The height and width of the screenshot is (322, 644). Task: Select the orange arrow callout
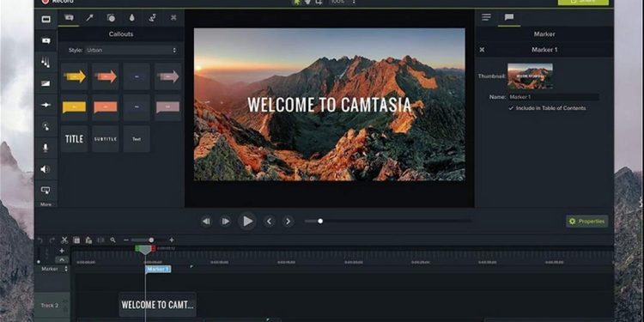[x=106, y=76]
